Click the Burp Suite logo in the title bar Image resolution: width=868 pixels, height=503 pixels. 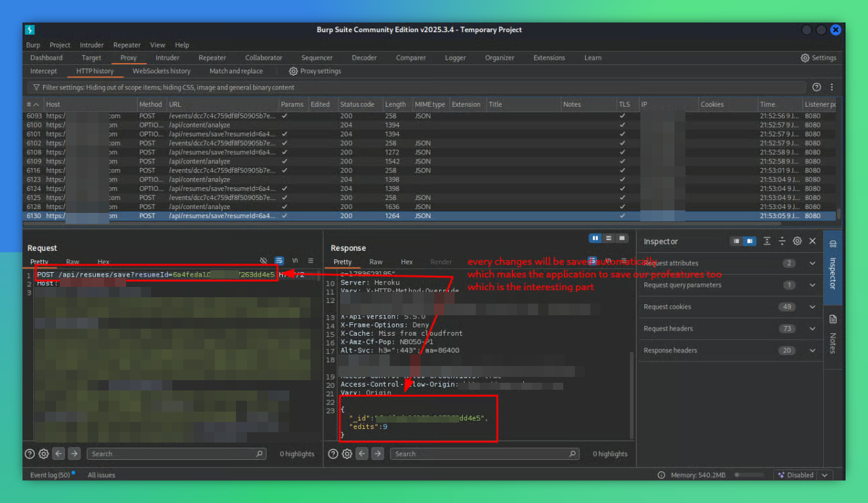point(30,30)
